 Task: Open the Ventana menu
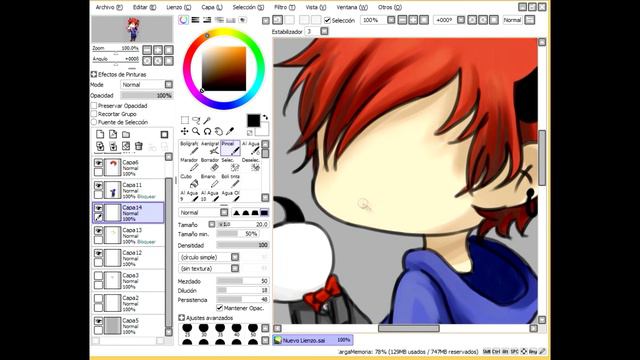pyautogui.click(x=352, y=7)
